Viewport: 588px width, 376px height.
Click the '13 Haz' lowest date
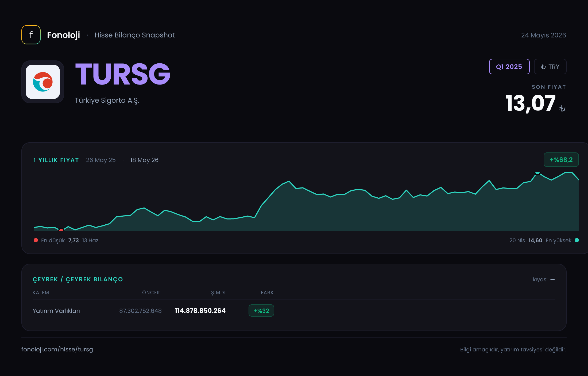point(90,240)
